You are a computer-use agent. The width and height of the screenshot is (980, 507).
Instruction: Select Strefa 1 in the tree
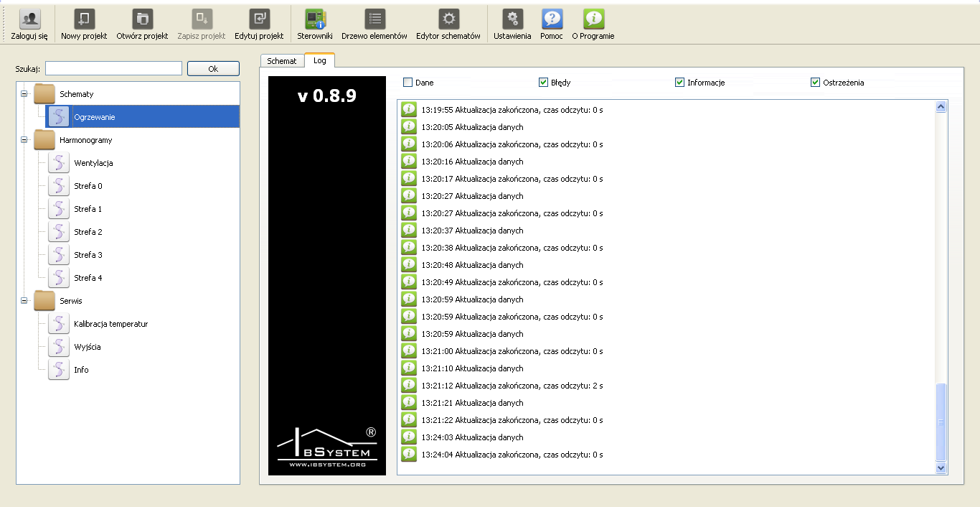tap(88, 209)
